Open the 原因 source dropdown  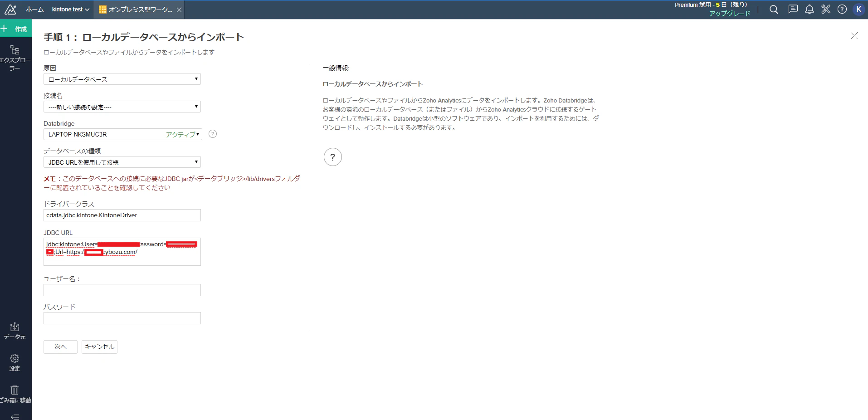122,79
